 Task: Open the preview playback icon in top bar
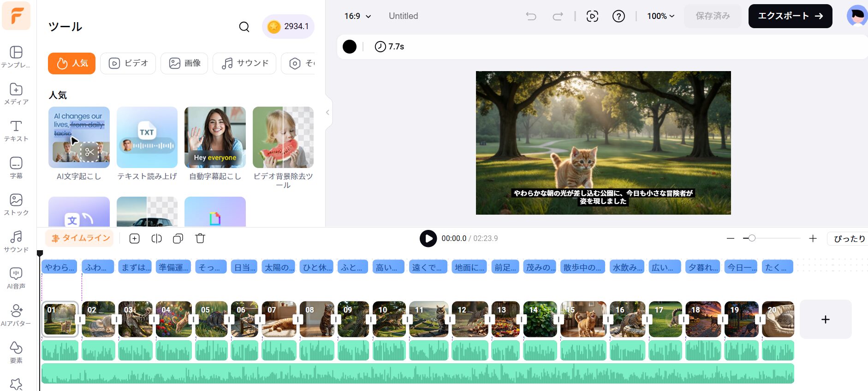coord(592,16)
